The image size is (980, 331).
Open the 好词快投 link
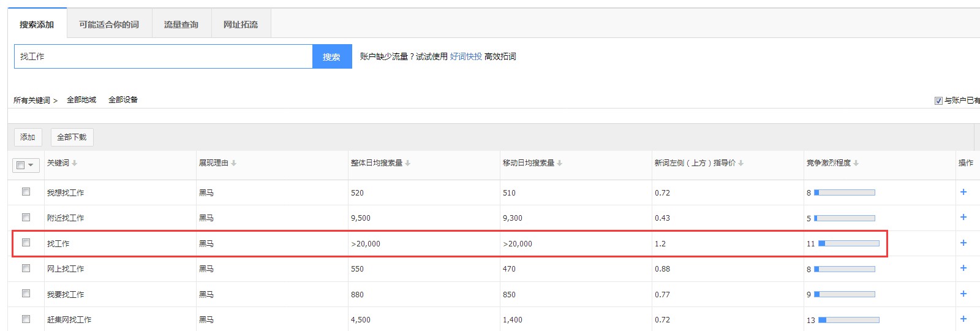(466, 56)
